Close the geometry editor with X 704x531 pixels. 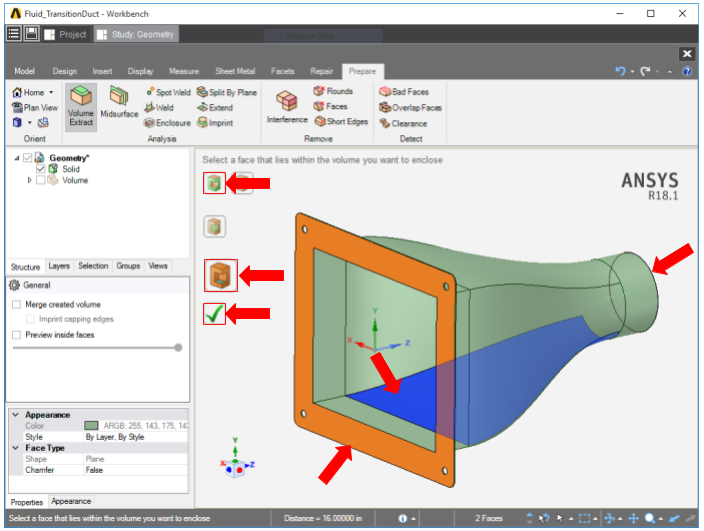(x=687, y=54)
